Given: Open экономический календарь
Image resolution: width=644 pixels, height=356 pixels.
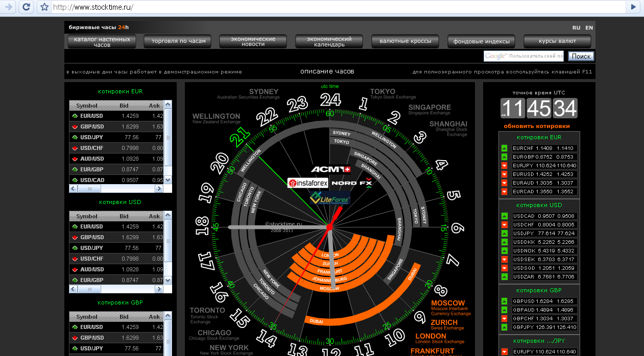Looking at the screenshot, I should [x=329, y=41].
